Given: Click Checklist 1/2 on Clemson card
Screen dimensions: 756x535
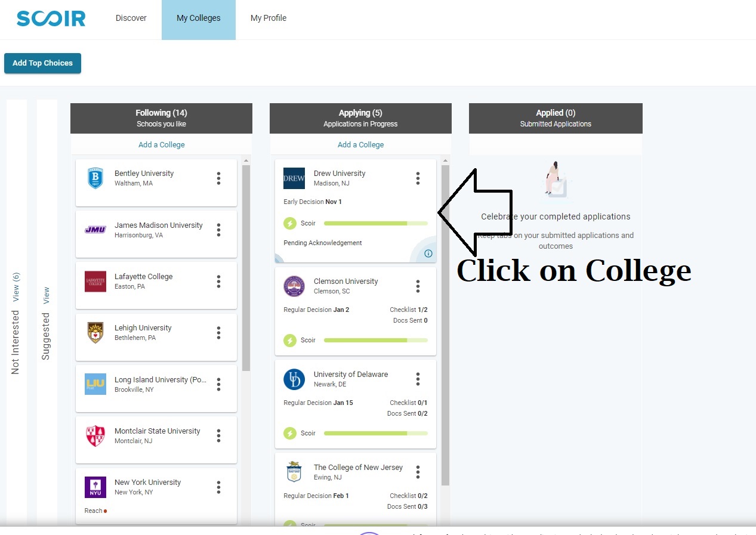Looking at the screenshot, I should click(x=409, y=310).
